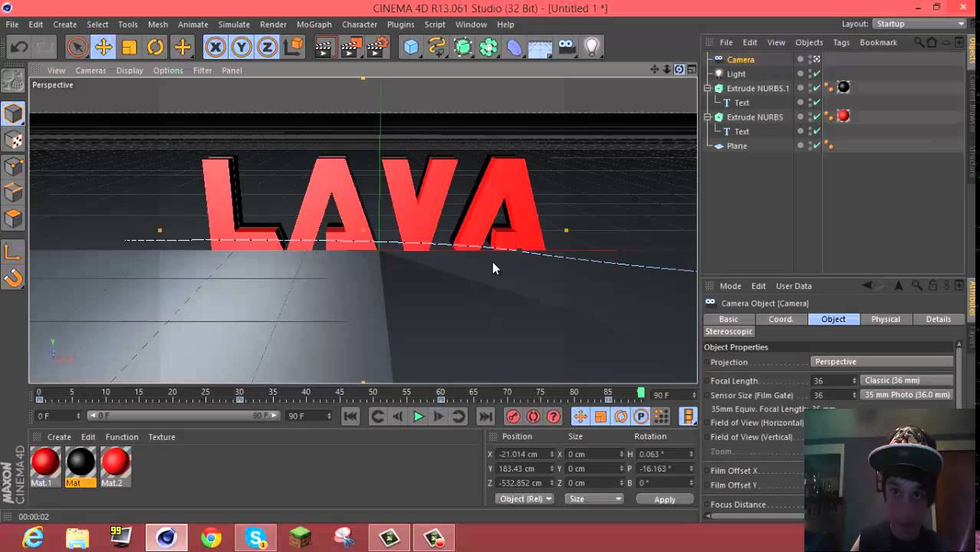980x552 pixels.
Task: Go to start of animation
Action: (350, 416)
